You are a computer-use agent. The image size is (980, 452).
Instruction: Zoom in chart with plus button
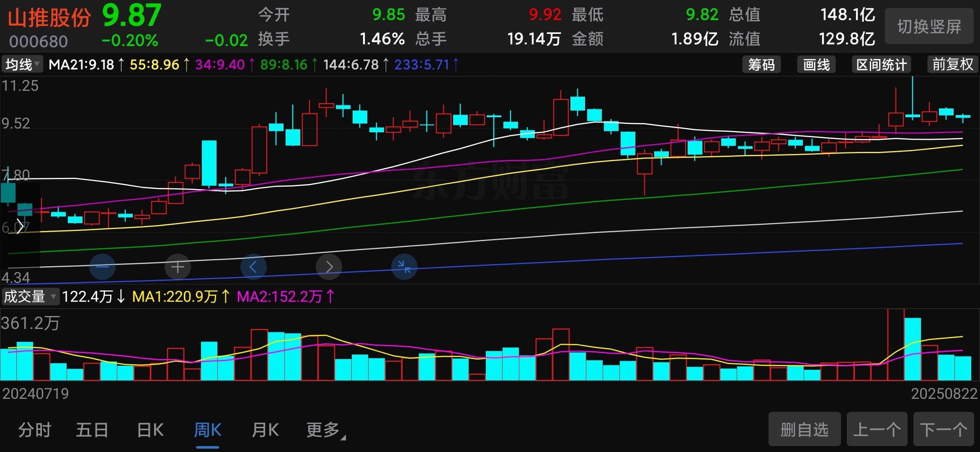[x=178, y=267]
